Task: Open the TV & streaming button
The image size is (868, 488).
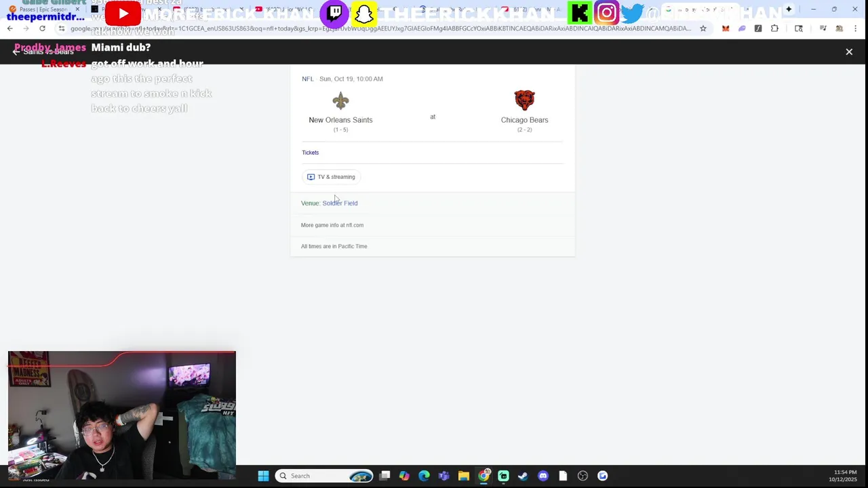Action: click(x=331, y=177)
